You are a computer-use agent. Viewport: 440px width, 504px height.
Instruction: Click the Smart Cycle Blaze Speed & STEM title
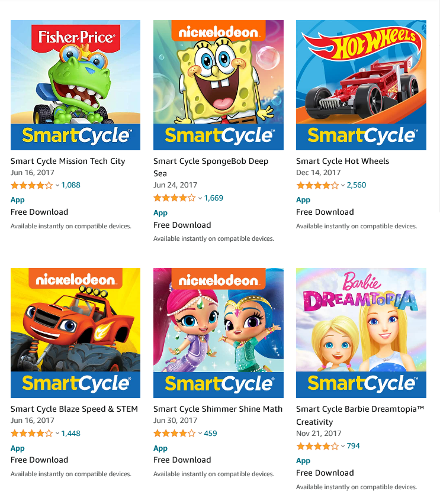74,409
